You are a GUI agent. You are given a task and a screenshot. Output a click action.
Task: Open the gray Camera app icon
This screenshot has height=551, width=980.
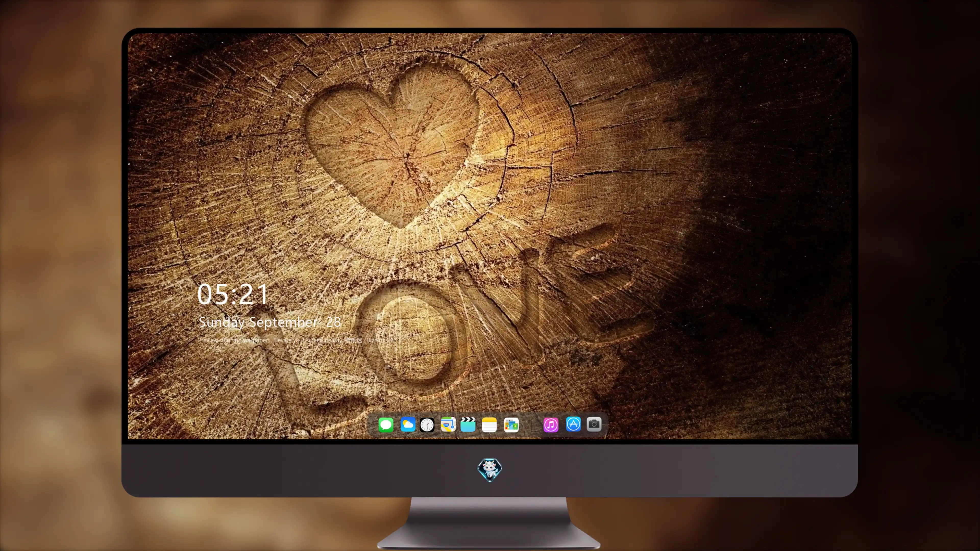(594, 424)
